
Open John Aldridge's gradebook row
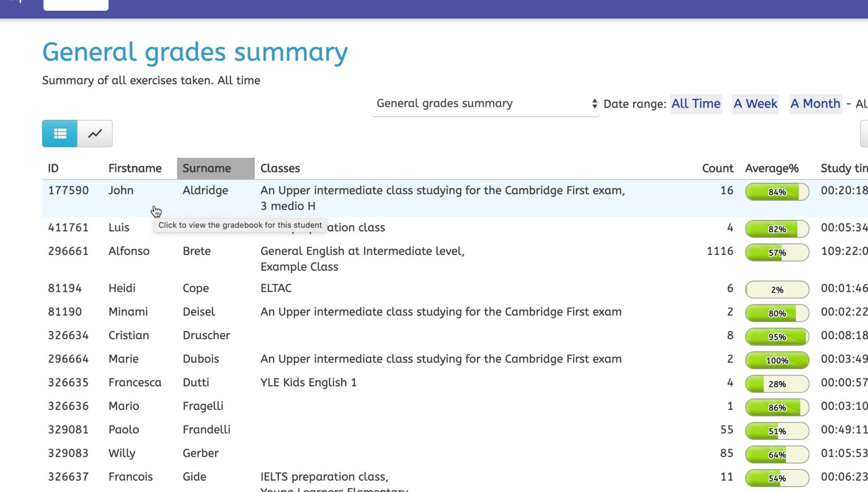[x=205, y=191]
